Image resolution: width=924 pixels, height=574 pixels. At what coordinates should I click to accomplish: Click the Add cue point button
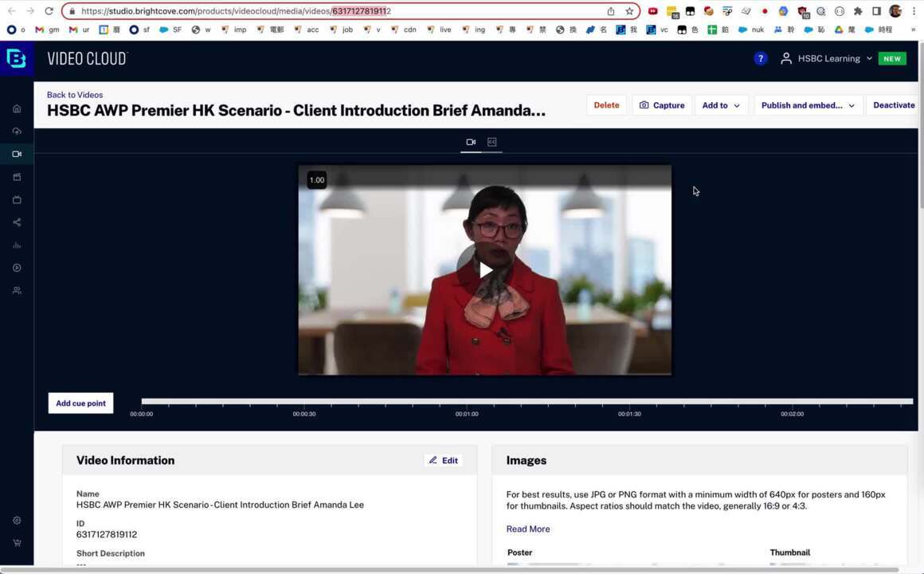click(x=80, y=403)
